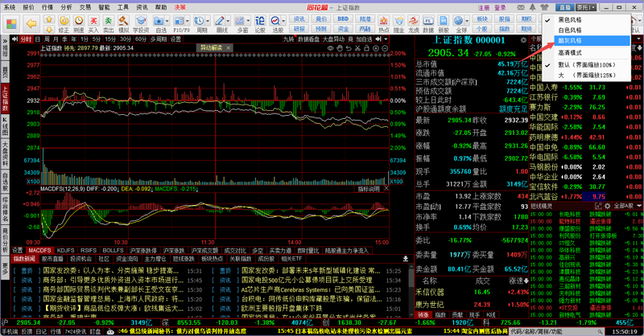
Task: Click the up arrow toolbar icon
Action: (x=49, y=19)
